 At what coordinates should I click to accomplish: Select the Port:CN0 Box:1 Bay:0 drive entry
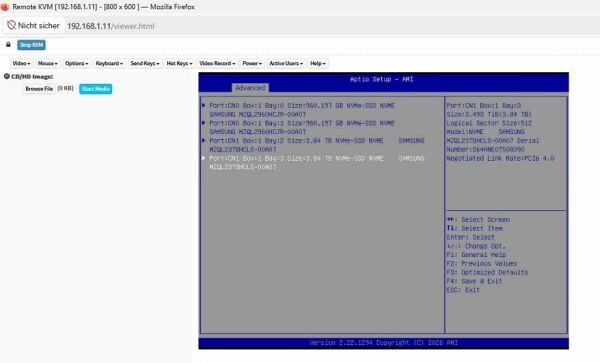click(x=302, y=110)
